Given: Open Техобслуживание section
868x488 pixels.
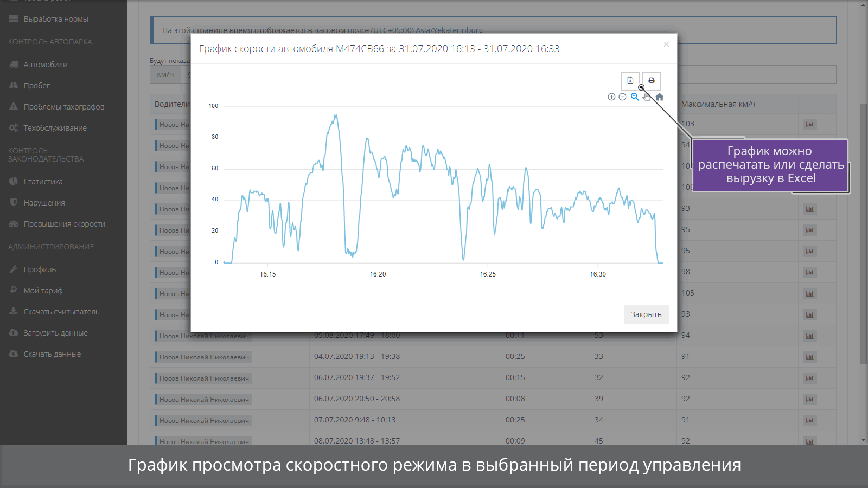Looking at the screenshot, I should pos(55,128).
